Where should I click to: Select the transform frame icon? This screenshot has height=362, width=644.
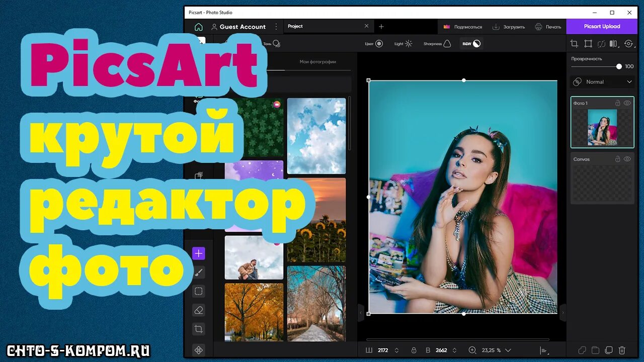[588, 44]
